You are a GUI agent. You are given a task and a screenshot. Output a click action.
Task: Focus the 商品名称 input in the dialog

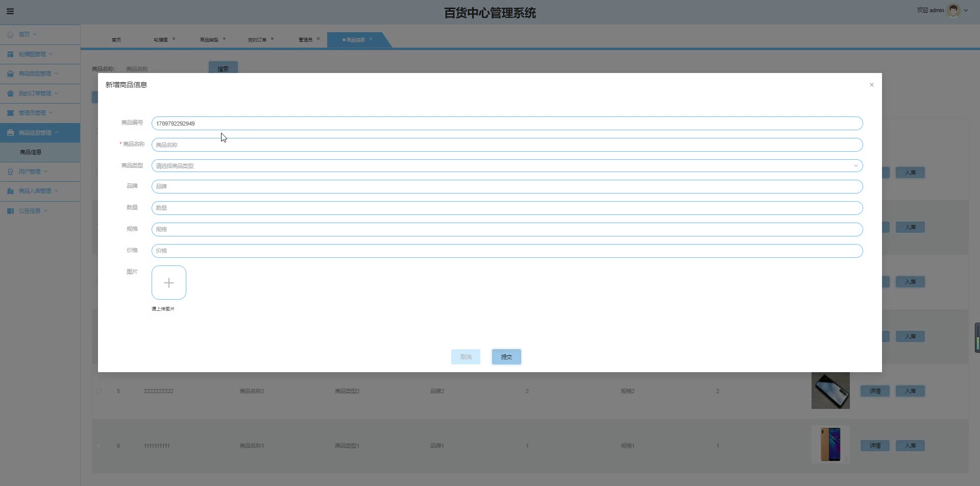coord(507,144)
